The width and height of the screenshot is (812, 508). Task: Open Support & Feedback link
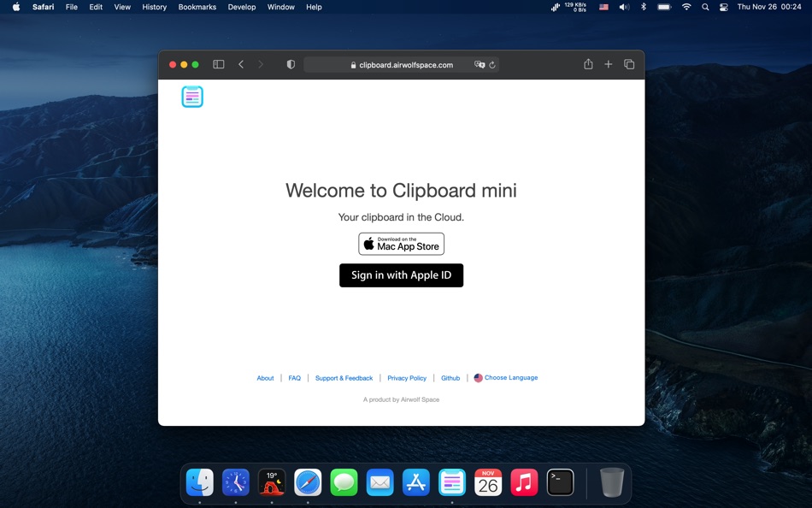pyautogui.click(x=344, y=378)
